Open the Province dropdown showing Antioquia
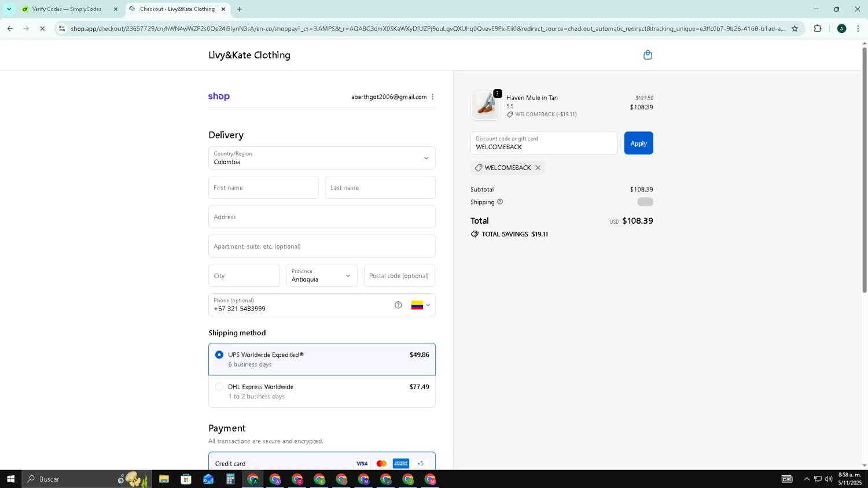Image resolution: width=868 pixels, height=488 pixels. coord(321,276)
